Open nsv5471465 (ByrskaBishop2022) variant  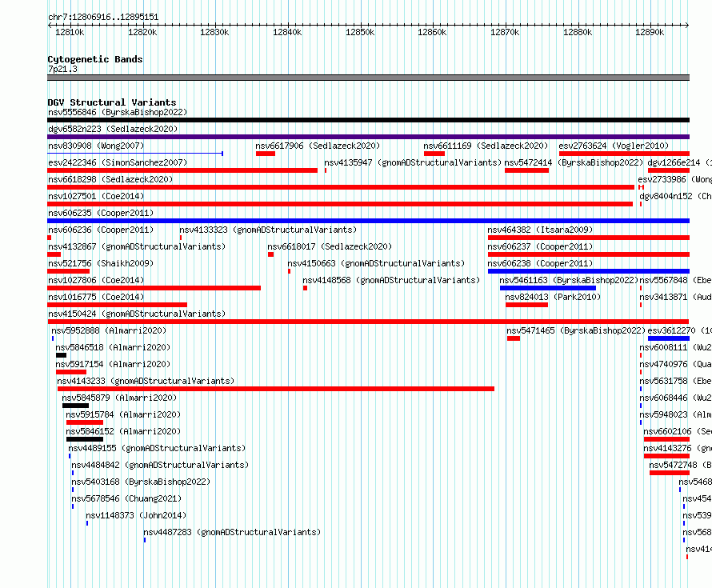(x=576, y=330)
